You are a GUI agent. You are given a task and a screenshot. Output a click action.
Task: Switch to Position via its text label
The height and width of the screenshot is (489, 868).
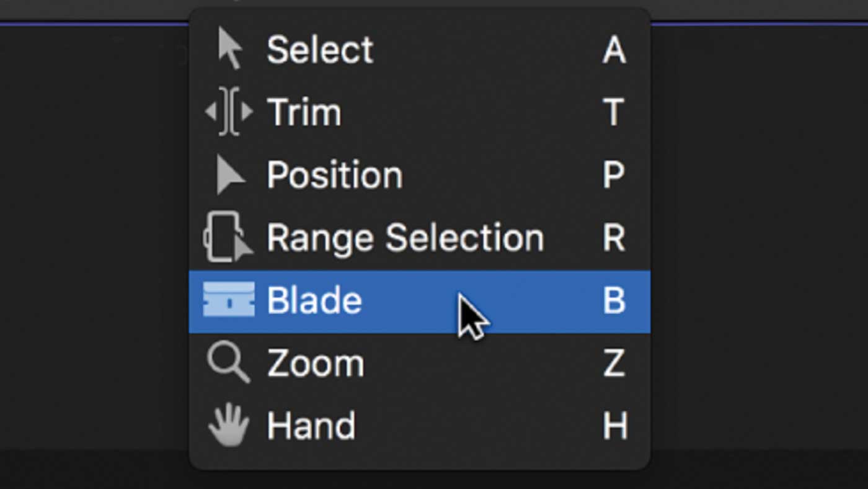[x=335, y=176]
